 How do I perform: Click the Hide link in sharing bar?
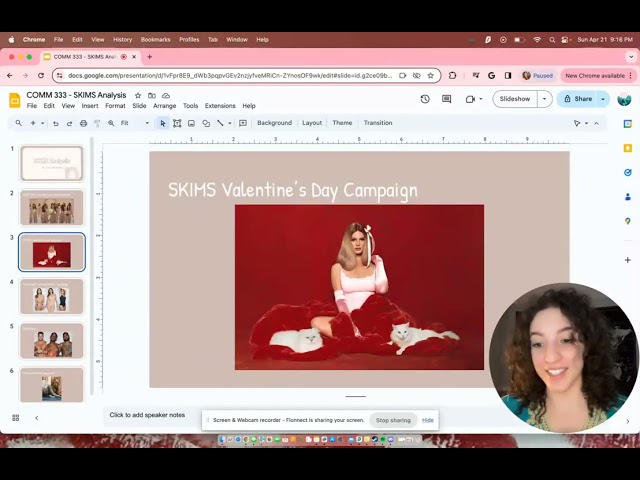pyautogui.click(x=428, y=420)
